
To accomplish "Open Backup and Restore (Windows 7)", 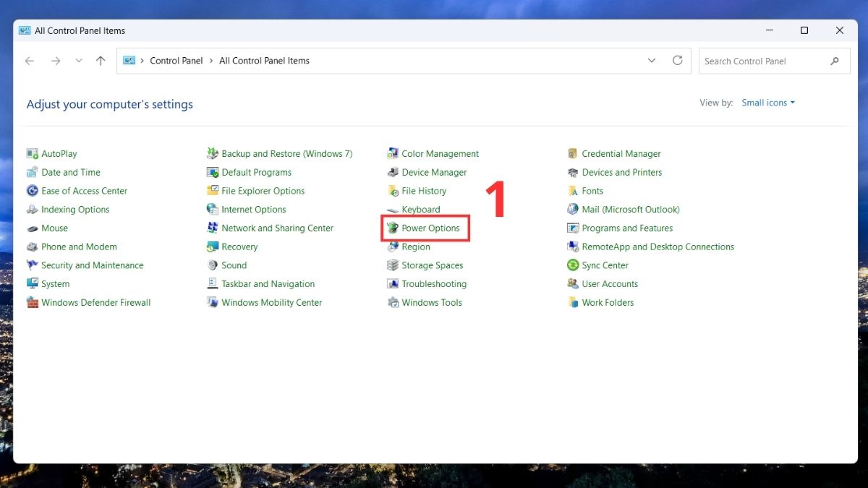I will 286,154.
